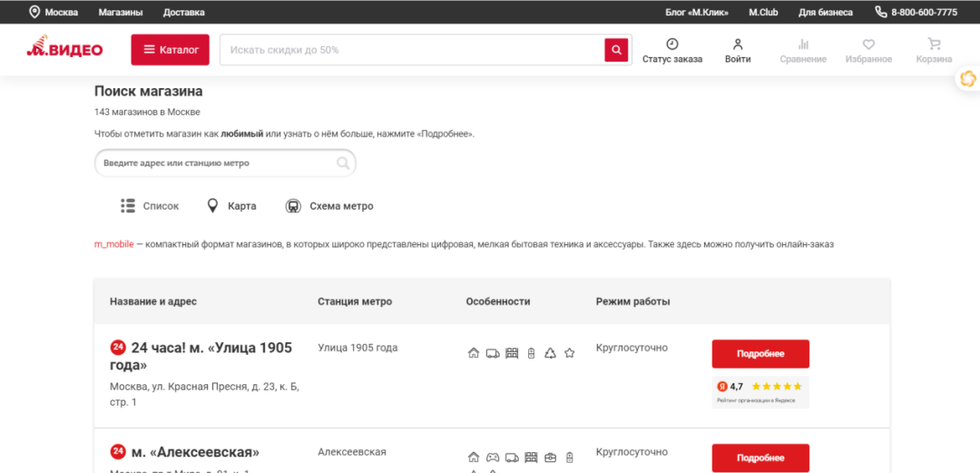Switch to Схема метро view
The width and height of the screenshot is (980, 473).
(329, 206)
